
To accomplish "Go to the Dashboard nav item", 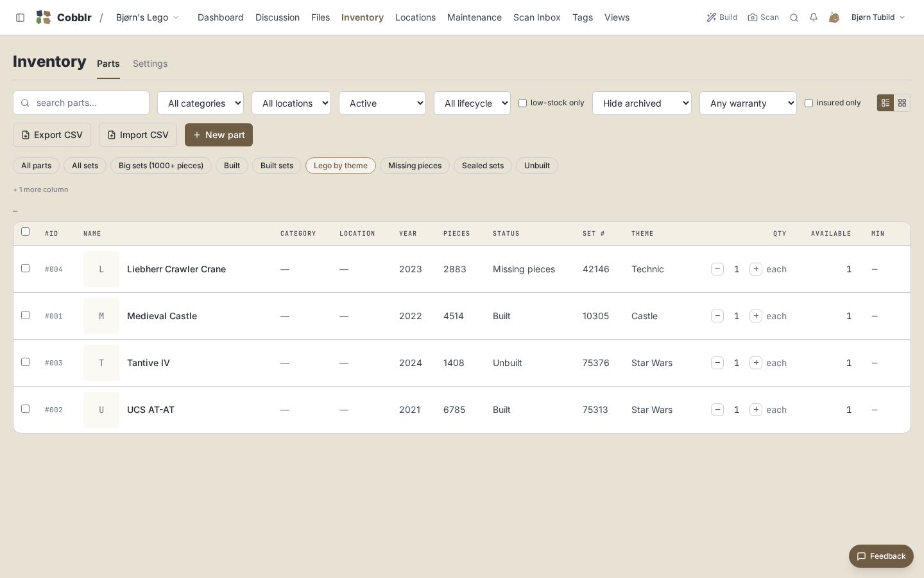I will [x=221, y=17].
